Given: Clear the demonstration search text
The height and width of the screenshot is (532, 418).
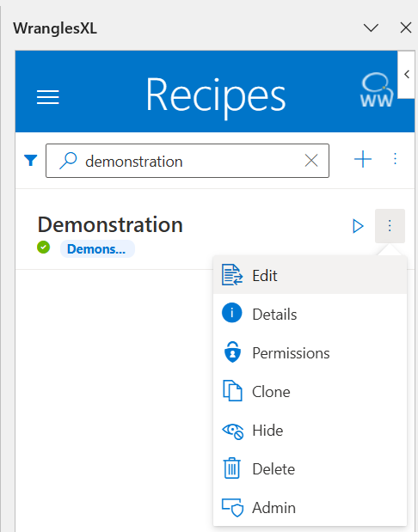Looking at the screenshot, I should [x=311, y=161].
